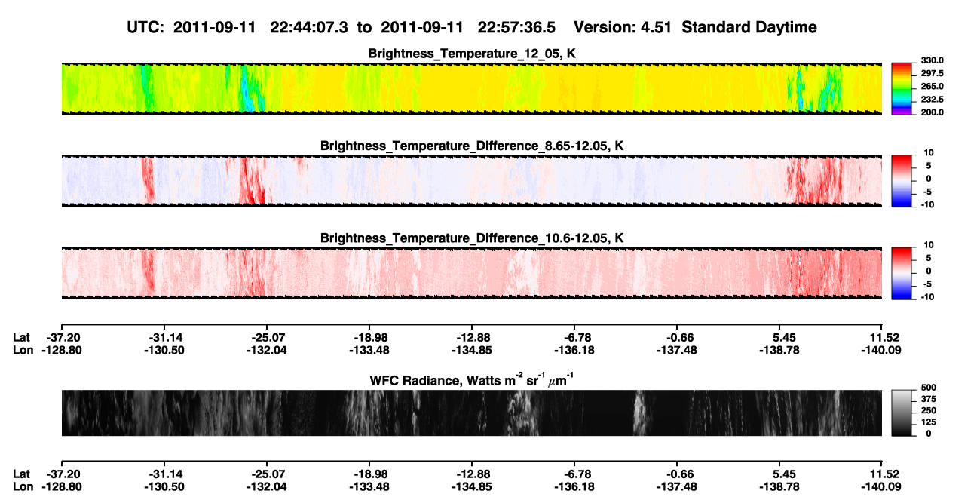The image size is (980, 503).
Task: Click the -10 tick on the 8.65-12.05 colorbar
Action: pos(928,204)
